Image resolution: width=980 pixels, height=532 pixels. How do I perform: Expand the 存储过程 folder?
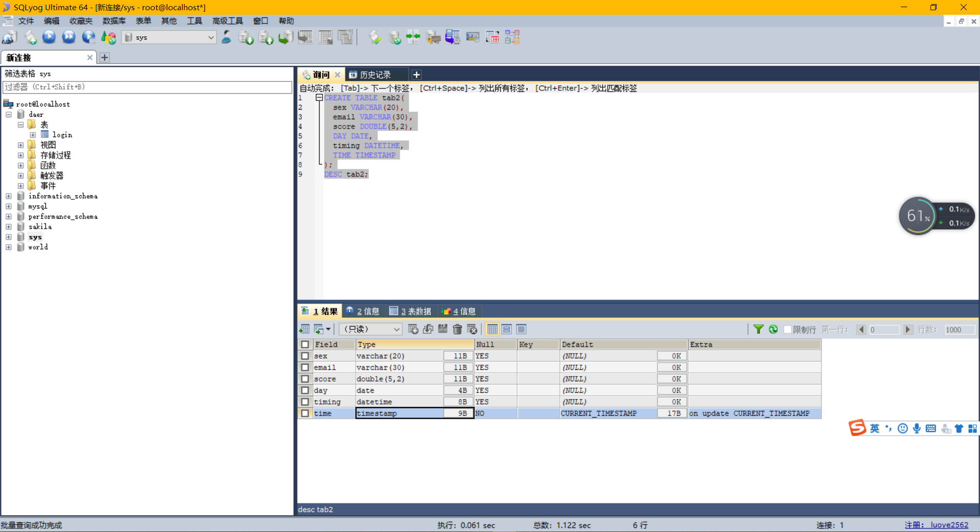click(21, 155)
